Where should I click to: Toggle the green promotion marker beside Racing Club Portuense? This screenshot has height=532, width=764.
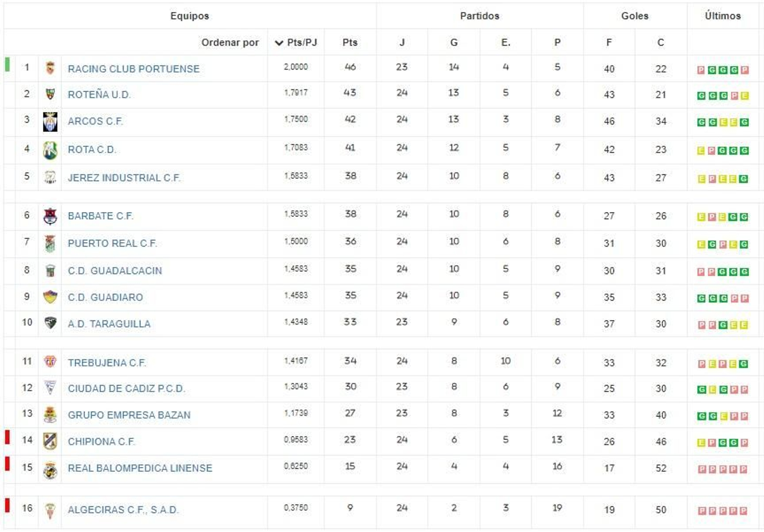[6, 63]
